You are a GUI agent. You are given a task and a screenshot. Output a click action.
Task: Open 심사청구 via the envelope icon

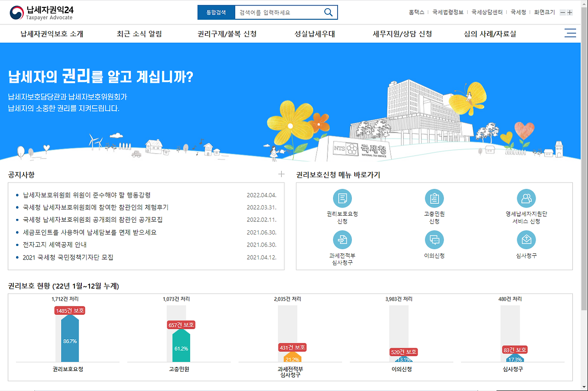(x=526, y=239)
